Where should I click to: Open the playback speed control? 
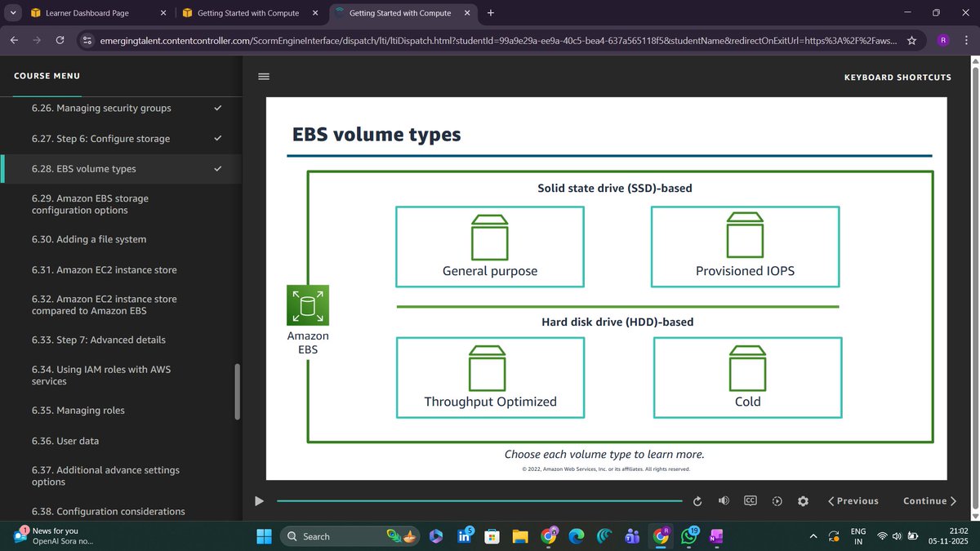click(x=777, y=501)
